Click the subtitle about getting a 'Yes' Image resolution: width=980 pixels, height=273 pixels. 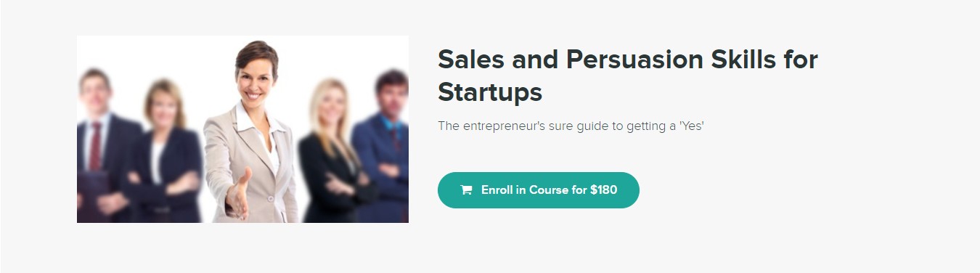coord(571,126)
